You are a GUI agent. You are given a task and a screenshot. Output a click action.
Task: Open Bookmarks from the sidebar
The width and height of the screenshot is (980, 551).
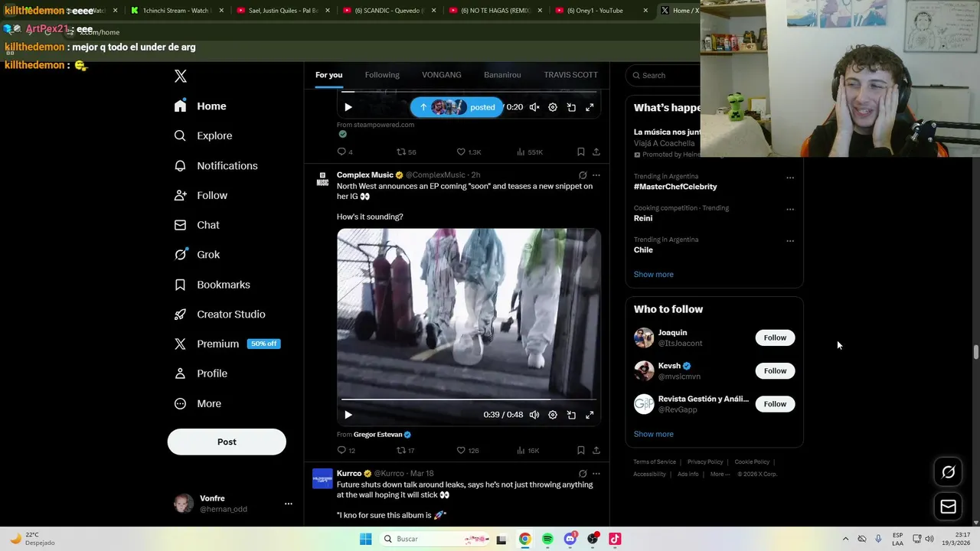pos(213,285)
